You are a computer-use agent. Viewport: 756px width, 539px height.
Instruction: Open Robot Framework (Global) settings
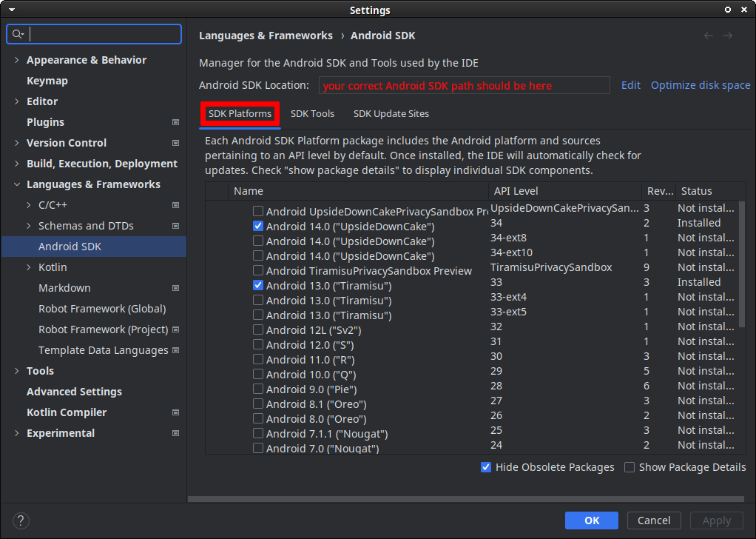point(102,309)
